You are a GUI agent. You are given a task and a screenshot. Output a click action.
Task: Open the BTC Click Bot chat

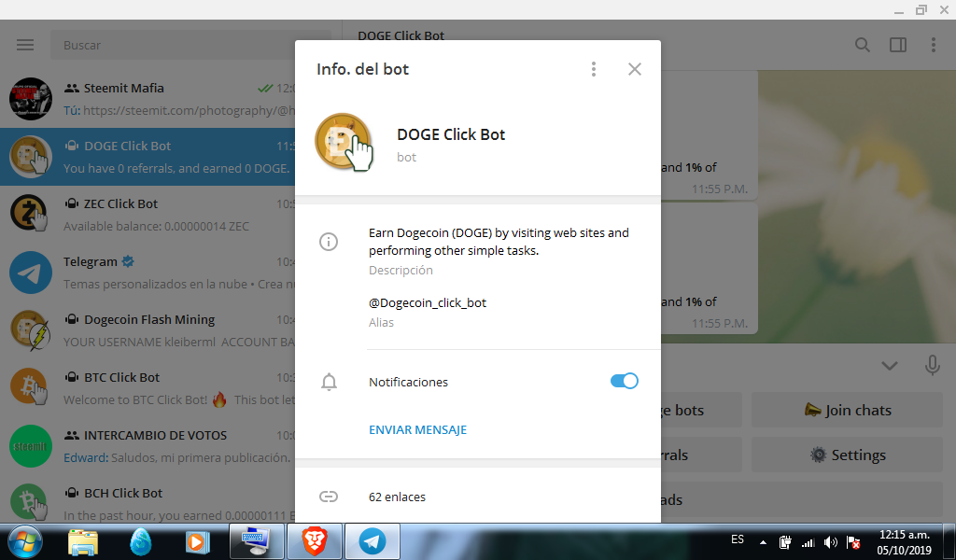click(x=148, y=388)
